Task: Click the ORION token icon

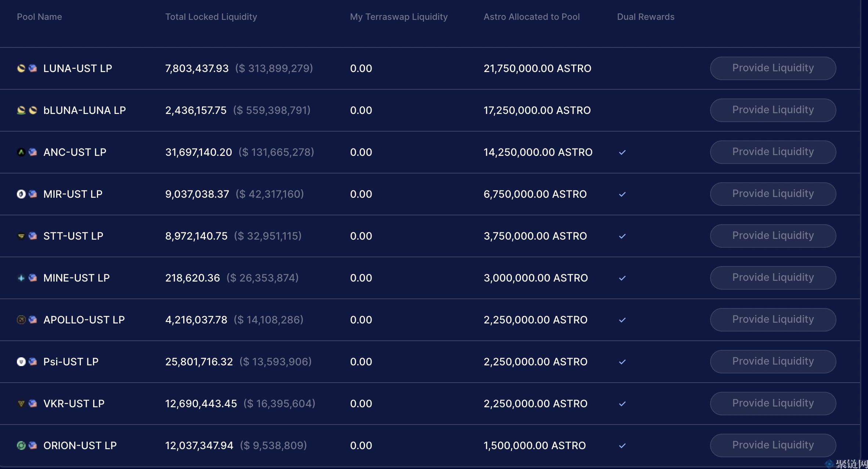Action: pos(21,445)
